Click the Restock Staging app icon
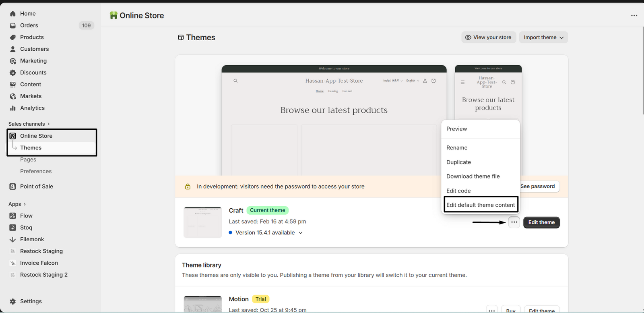Screen dimensions: 644x313 click(x=13, y=251)
